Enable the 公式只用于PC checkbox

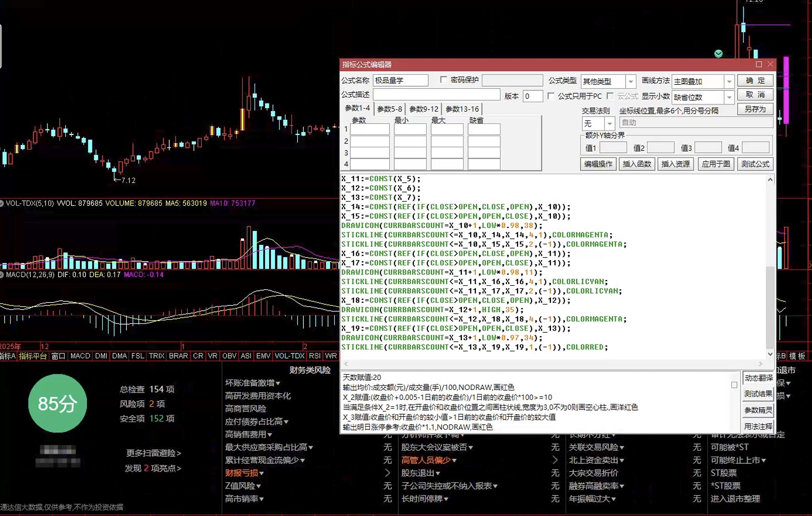[x=551, y=96]
